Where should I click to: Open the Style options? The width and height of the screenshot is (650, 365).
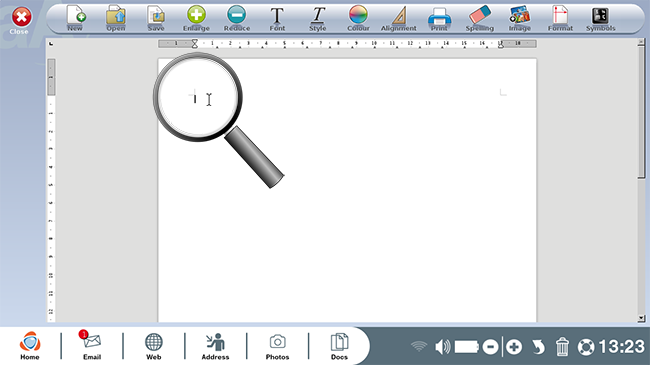(318, 19)
